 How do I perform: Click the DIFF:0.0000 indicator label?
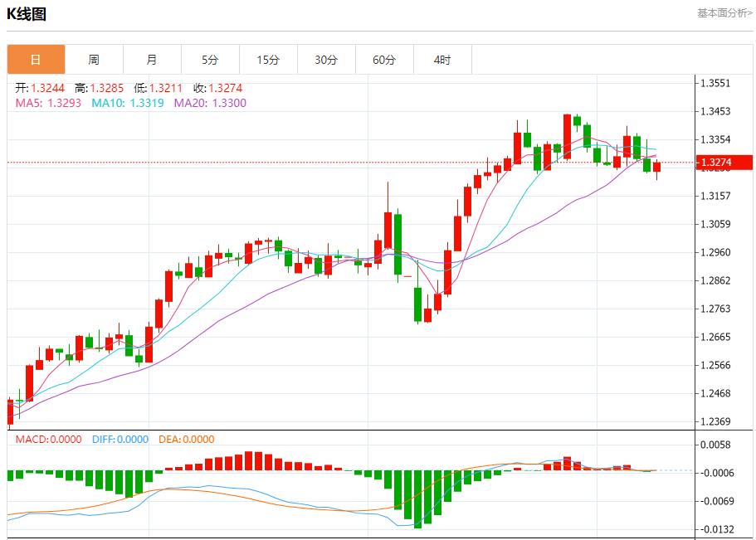[120, 440]
